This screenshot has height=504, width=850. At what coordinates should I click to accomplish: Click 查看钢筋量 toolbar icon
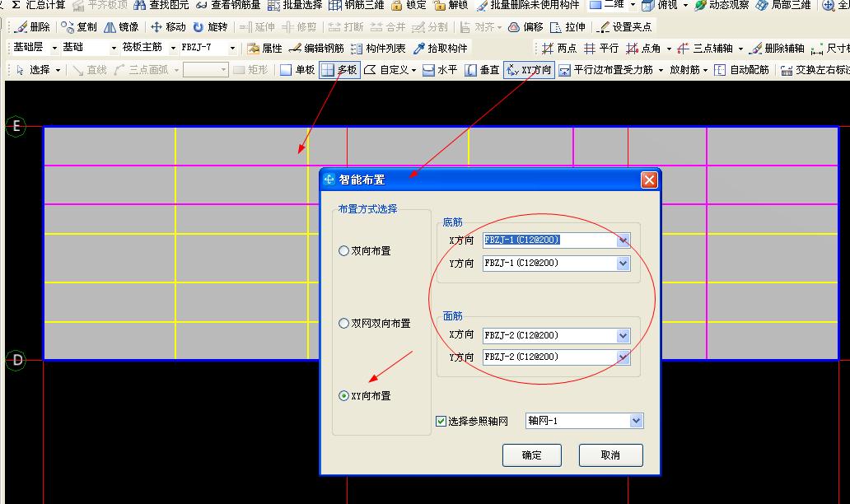228,5
